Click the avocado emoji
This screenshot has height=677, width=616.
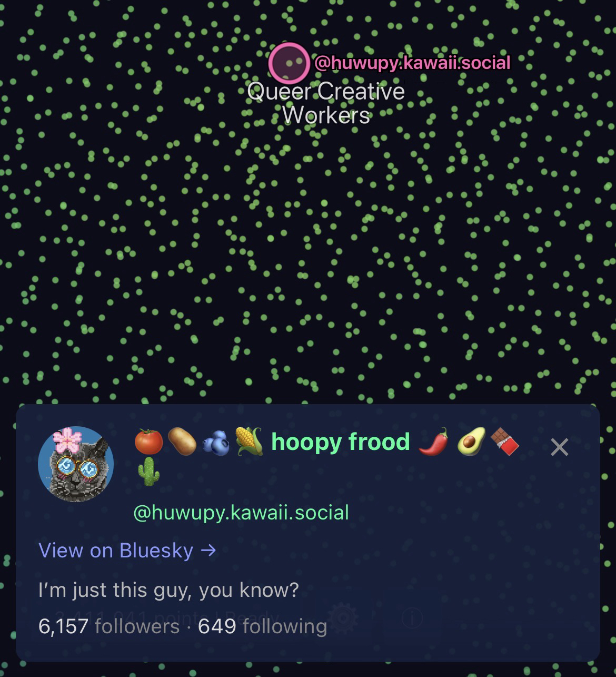click(x=471, y=441)
